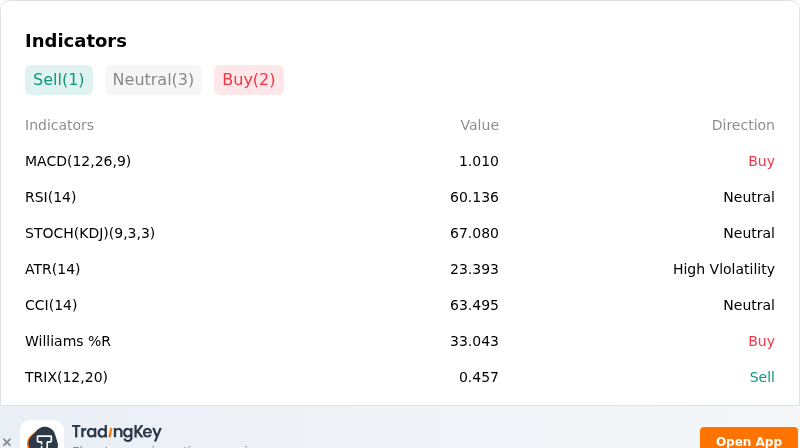Image resolution: width=800 pixels, height=448 pixels.
Task: Dismiss the TradingKey banner with the X
Action: click(x=7, y=442)
